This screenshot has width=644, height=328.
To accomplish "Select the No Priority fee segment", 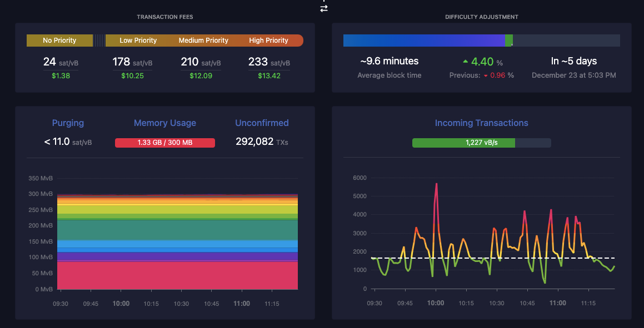I will (59, 41).
